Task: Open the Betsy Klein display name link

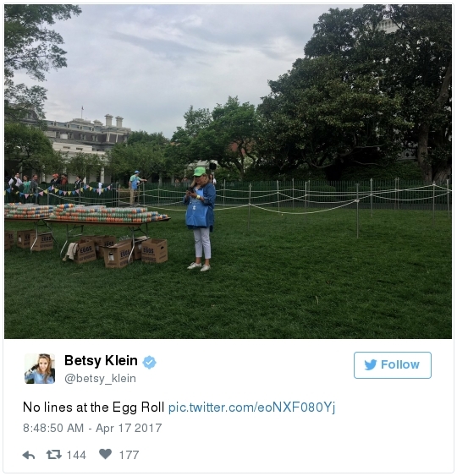Action: pos(101,361)
